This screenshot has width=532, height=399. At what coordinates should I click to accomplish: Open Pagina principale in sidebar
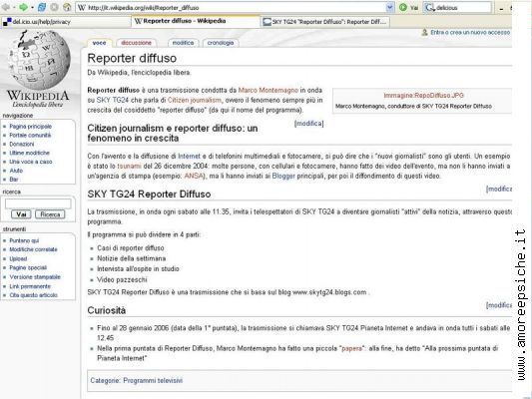[x=31, y=127]
